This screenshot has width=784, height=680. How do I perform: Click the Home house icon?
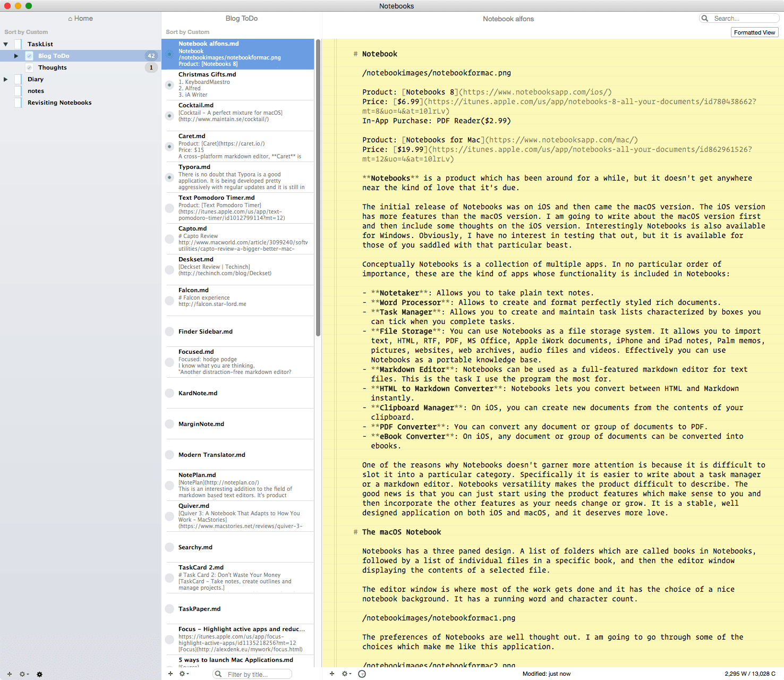coord(70,19)
